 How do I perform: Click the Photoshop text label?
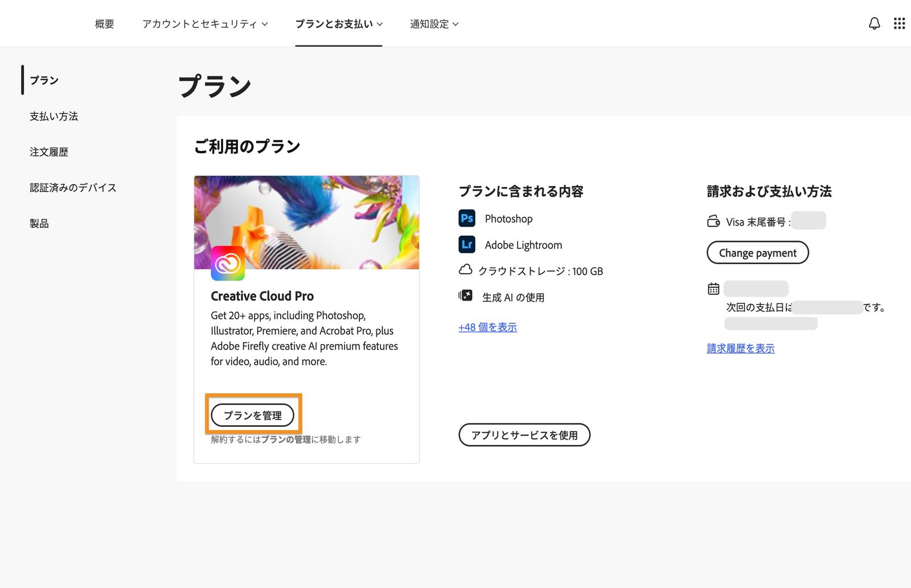click(509, 219)
